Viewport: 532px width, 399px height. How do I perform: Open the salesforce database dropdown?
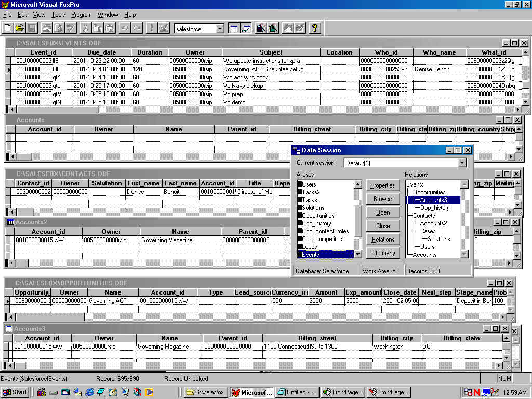(x=220, y=29)
